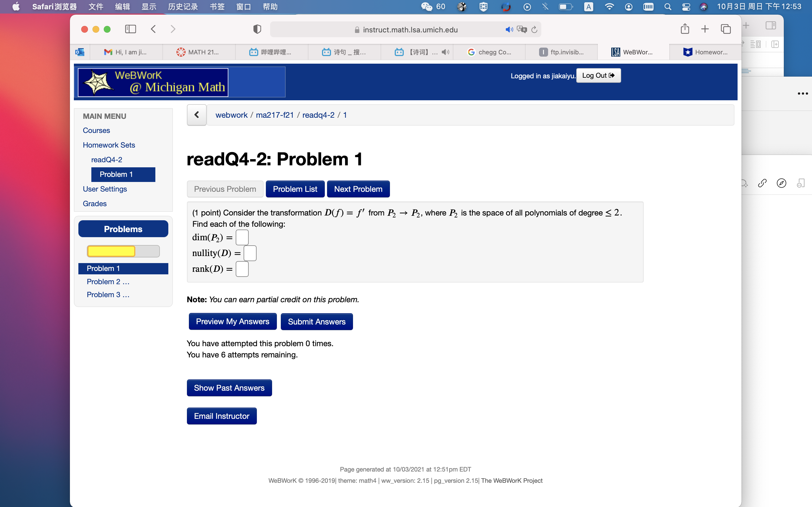This screenshot has height=507, width=812.
Task: Open the Wi-Fi menu bar icon
Action: 609,7
